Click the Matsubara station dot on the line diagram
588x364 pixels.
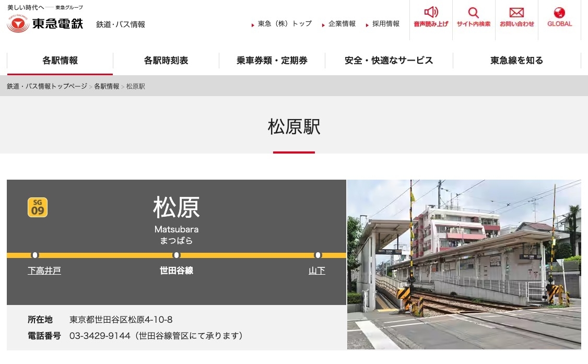176,255
